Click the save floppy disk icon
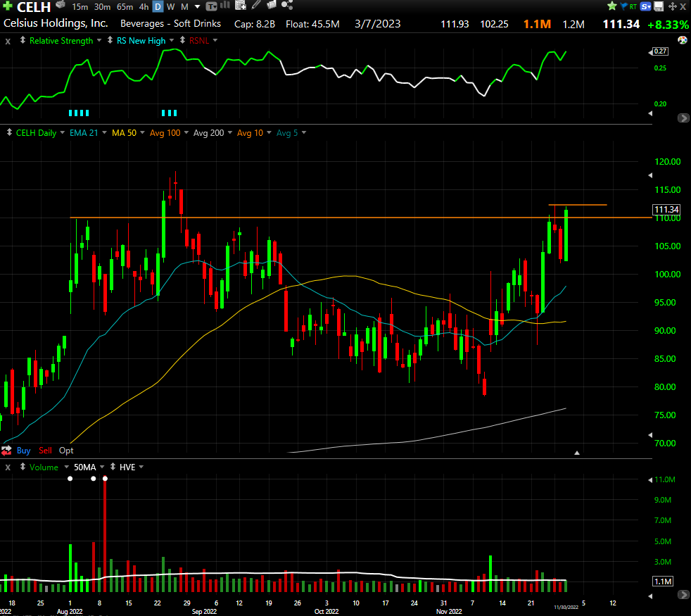 click(x=659, y=6)
